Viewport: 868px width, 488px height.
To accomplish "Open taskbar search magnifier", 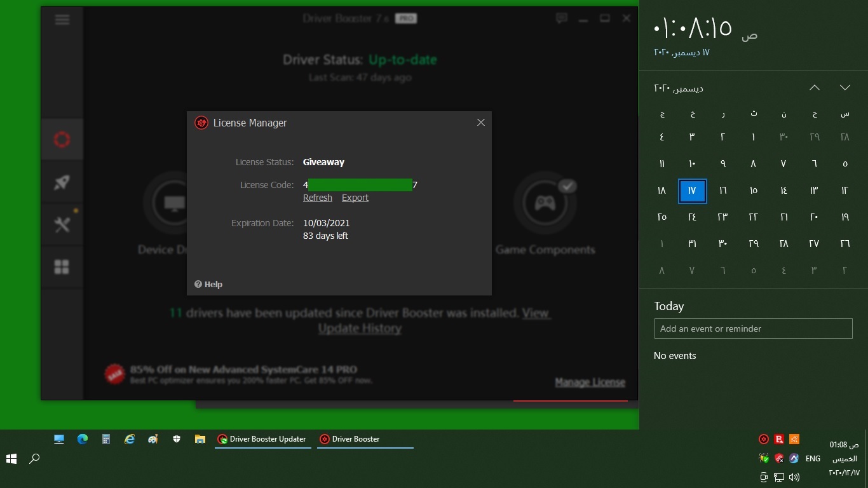I will pyautogui.click(x=35, y=459).
